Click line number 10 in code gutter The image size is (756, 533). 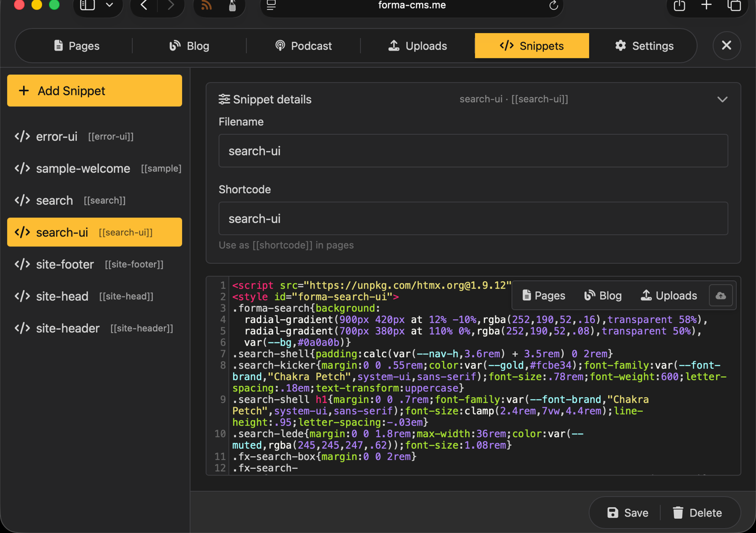click(x=220, y=434)
